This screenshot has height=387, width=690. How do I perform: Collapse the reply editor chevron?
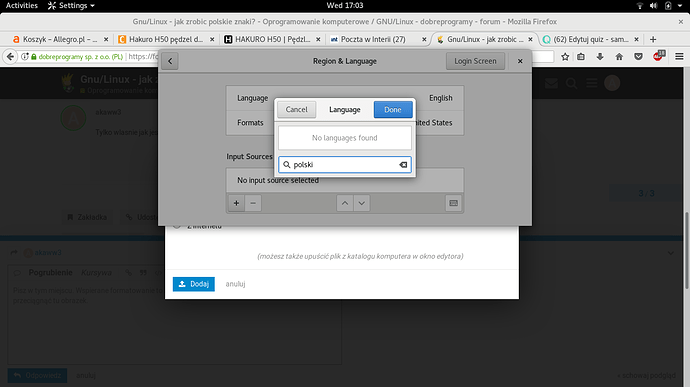671,253
